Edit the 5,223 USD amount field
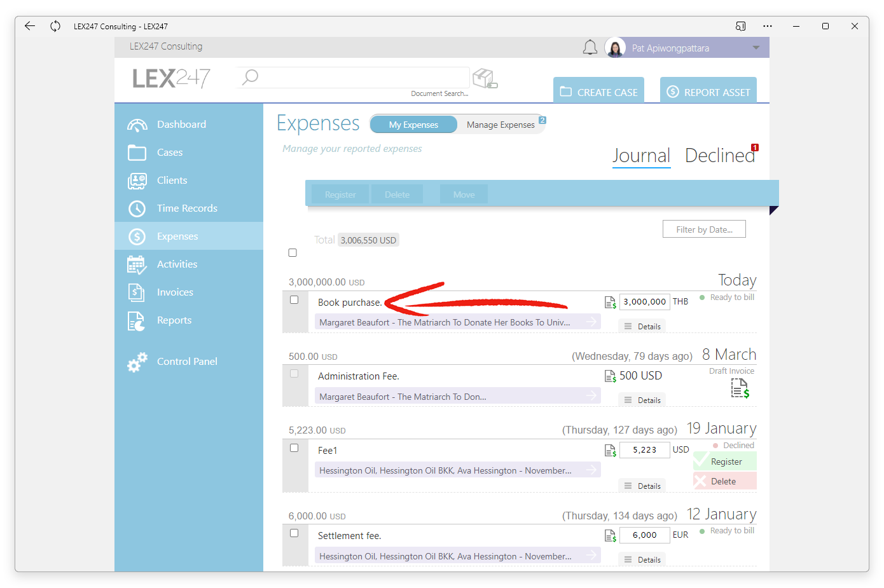 644,450
